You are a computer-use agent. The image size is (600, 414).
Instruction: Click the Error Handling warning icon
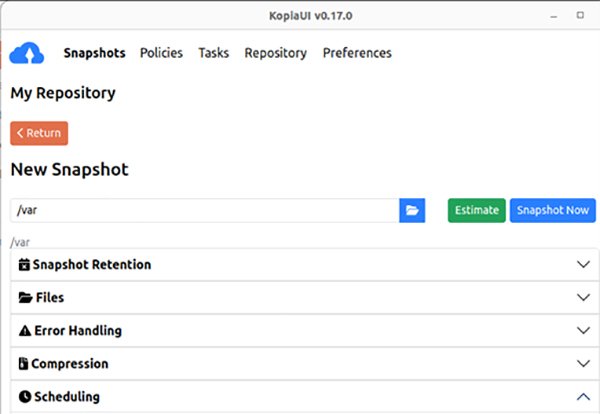[x=25, y=331]
